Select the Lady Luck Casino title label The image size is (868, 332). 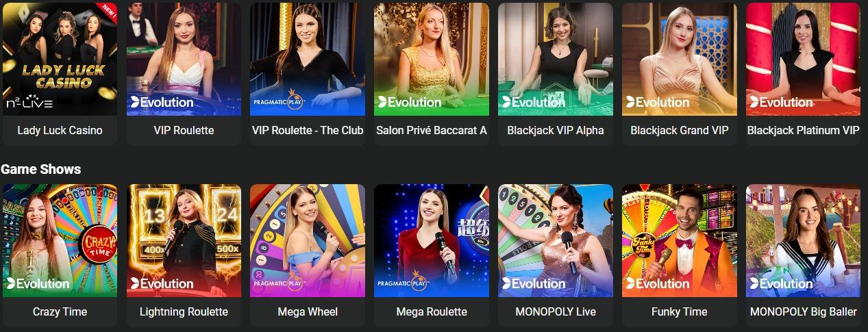click(60, 130)
